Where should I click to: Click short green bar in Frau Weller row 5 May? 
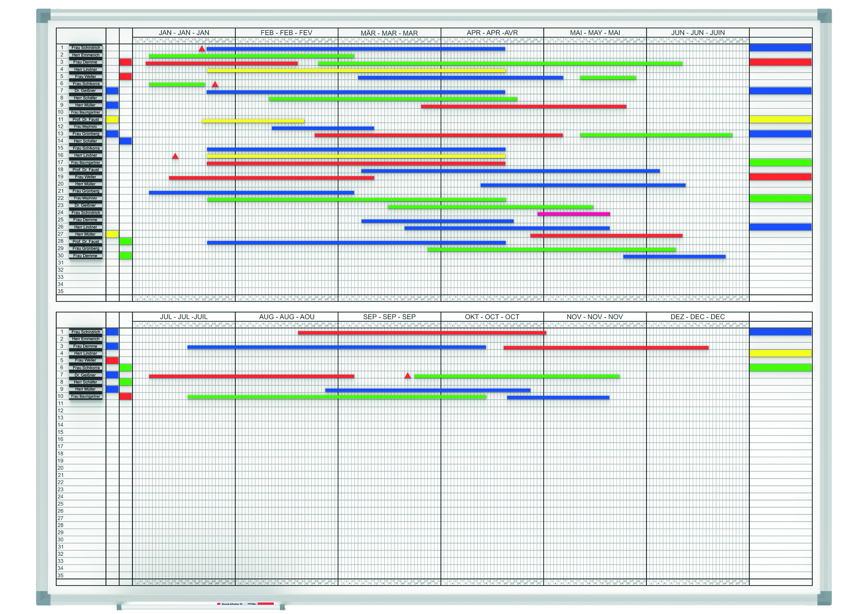[x=608, y=78]
